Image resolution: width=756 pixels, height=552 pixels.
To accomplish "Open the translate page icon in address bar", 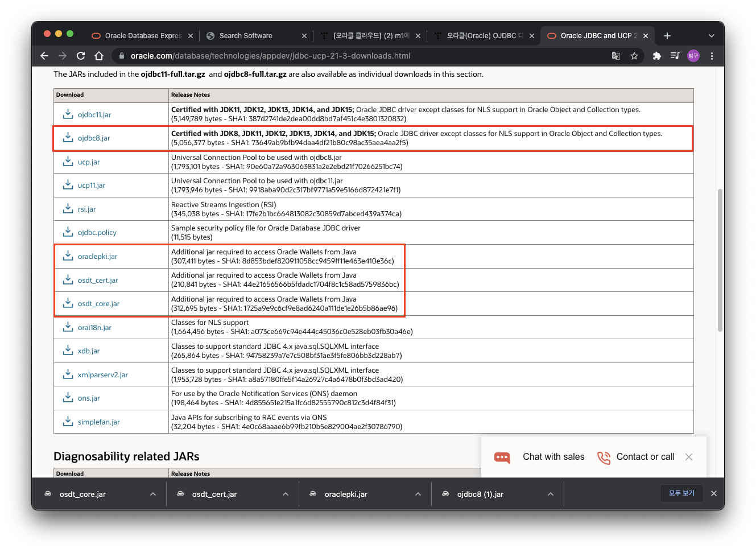I will [616, 56].
